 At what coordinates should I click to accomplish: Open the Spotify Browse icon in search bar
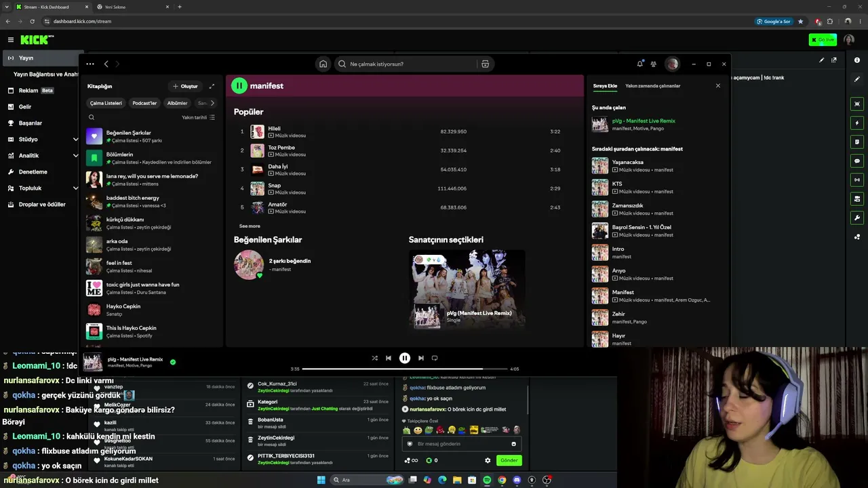(485, 64)
